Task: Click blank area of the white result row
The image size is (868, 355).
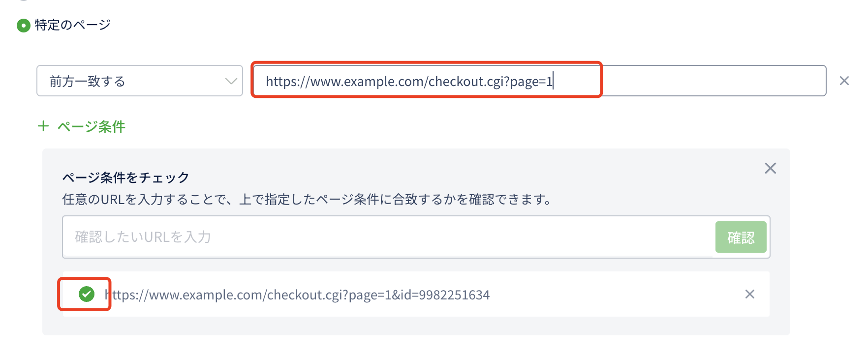Action: pos(615,294)
